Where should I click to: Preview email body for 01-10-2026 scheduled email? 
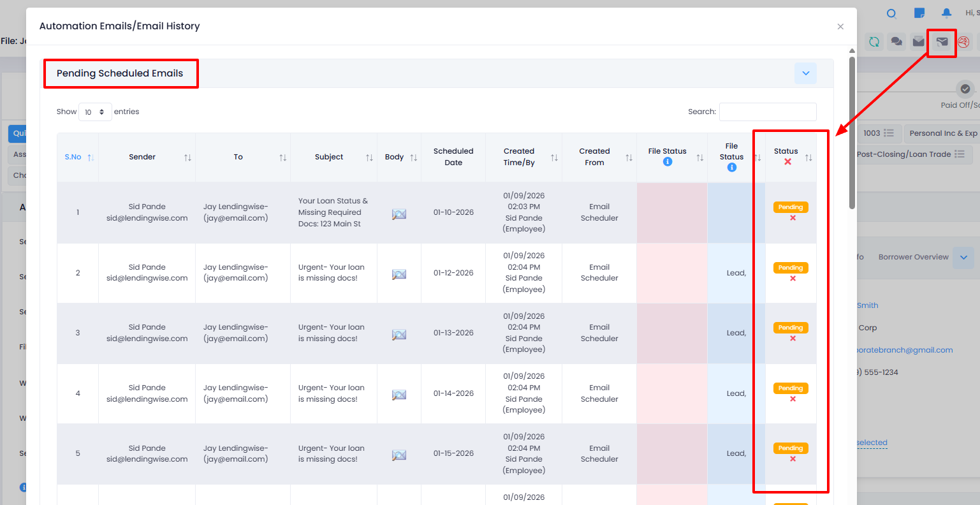coord(399,214)
